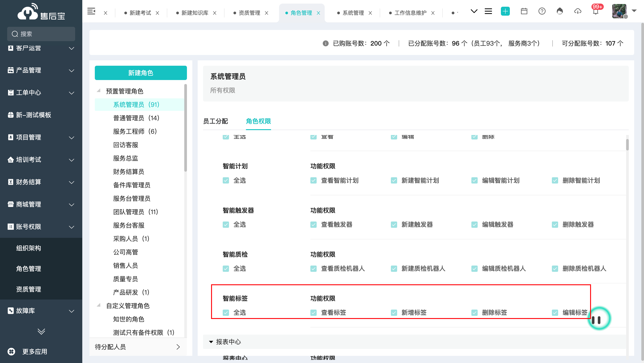The height and width of the screenshot is (363, 644).
Task: Click the user profile avatar
Action: pos(619,11)
